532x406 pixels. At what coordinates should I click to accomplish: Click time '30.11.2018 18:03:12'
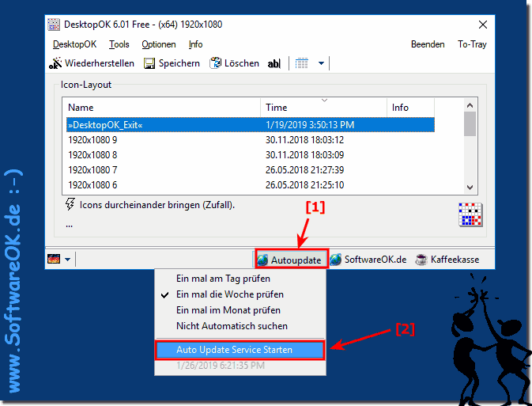(x=304, y=139)
